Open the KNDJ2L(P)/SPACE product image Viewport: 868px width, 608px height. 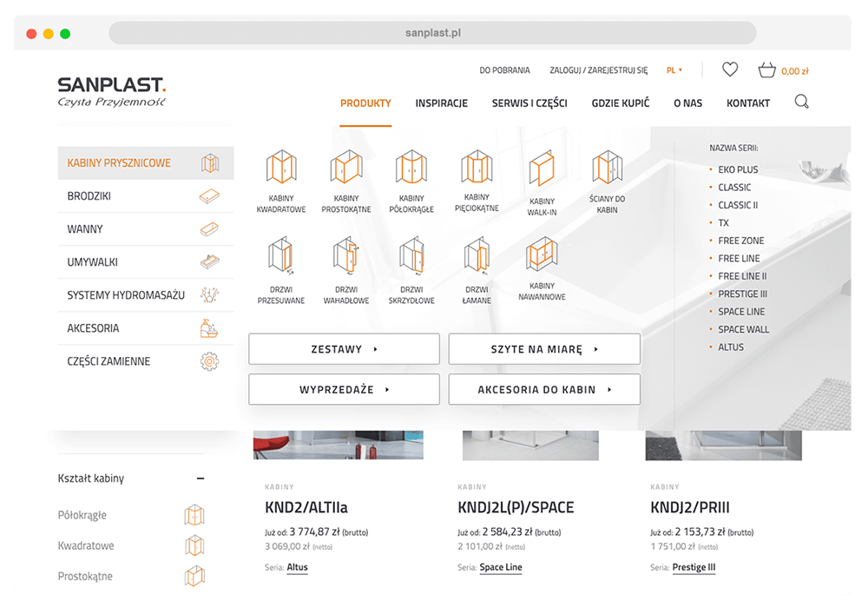pos(530,446)
